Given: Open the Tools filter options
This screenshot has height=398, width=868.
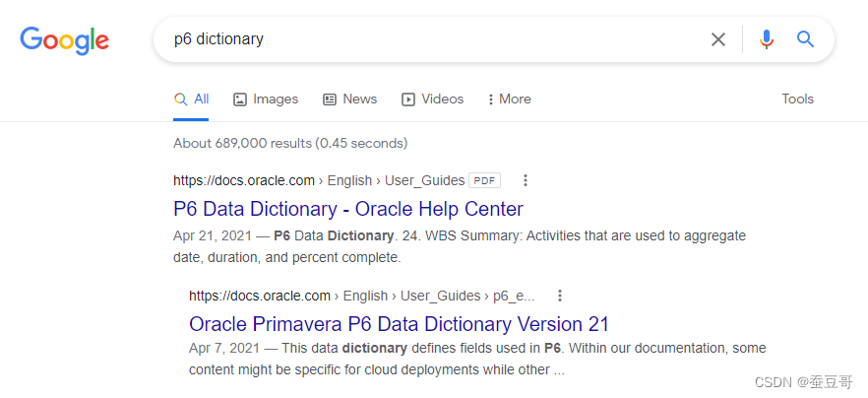Looking at the screenshot, I should click(797, 99).
